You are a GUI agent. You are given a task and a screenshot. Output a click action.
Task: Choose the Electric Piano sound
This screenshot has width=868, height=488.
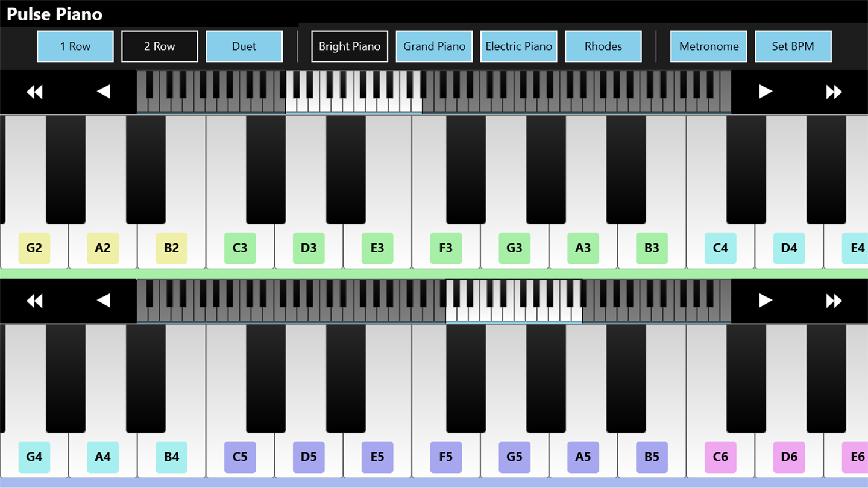(519, 46)
